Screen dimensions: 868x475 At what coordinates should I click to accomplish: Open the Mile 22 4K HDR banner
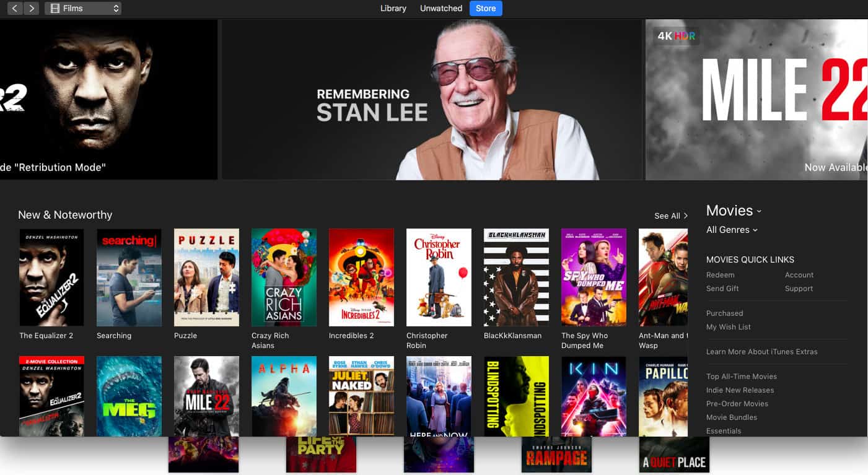756,100
